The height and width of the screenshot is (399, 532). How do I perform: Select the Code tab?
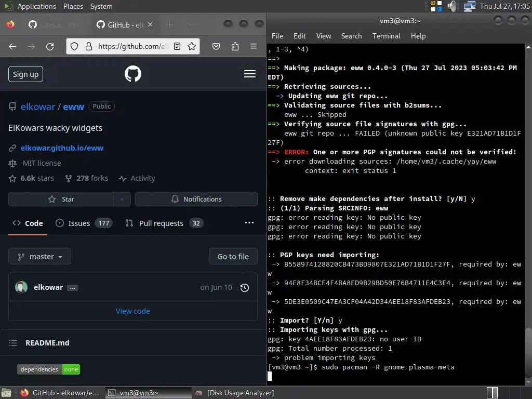[x=28, y=223]
